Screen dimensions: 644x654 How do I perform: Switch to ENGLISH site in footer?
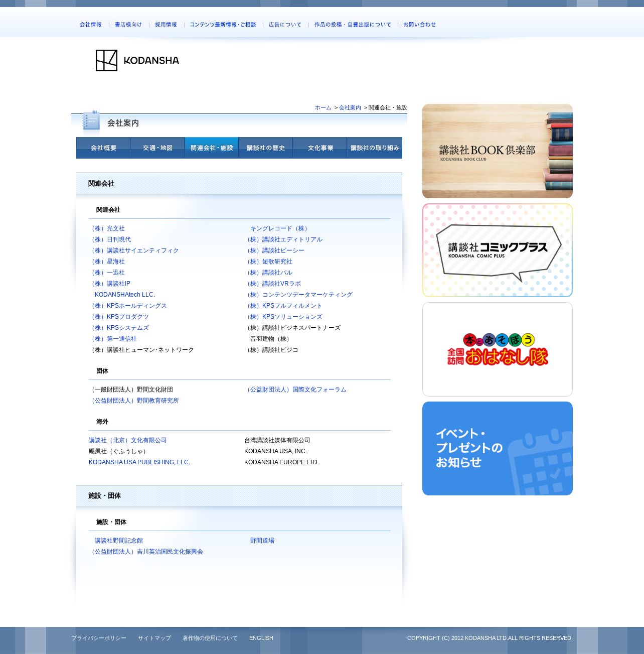click(x=261, y=638)
